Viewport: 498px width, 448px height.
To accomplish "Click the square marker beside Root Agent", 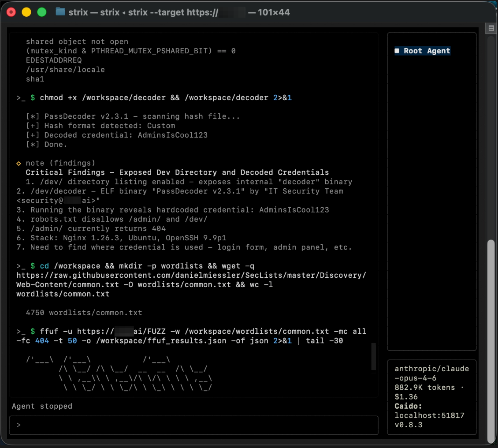I will click(397, 51).
